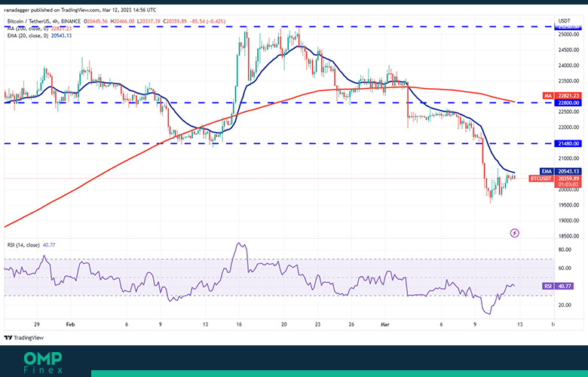This screenshot has height=377, width=588.
Task: Click the 19000.00 price axis label
Action: tap(568, 221)
